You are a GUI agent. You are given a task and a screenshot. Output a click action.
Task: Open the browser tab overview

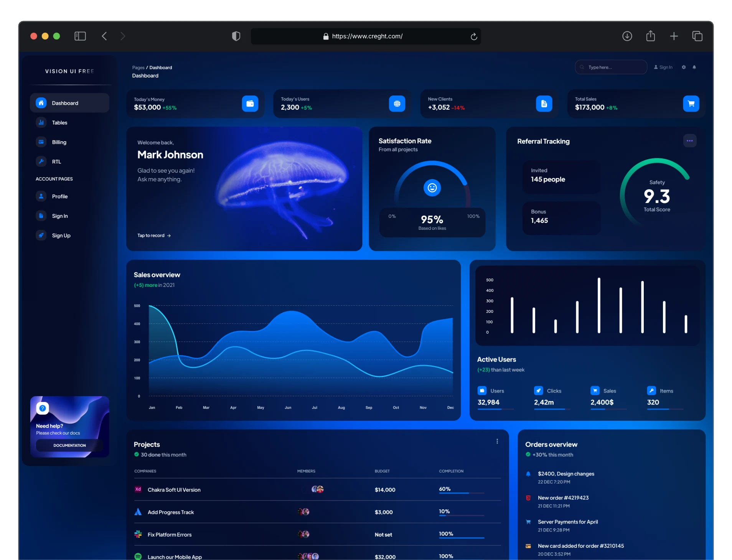pyautogui.click(x=697, y=36)
